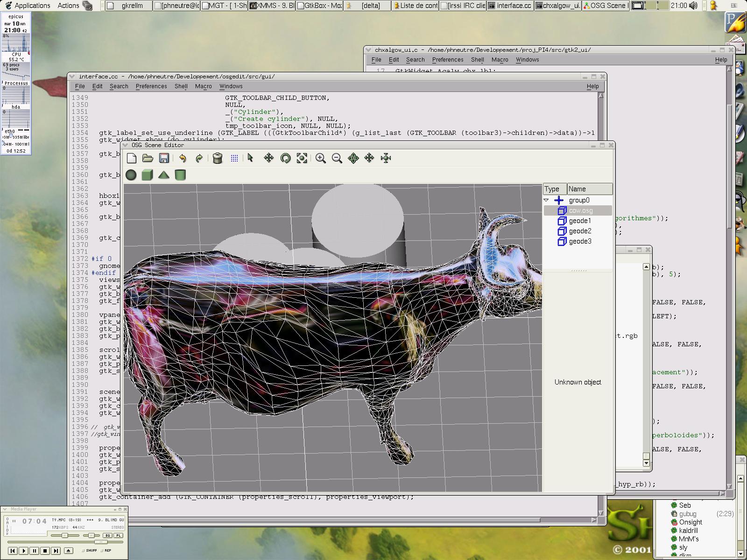Select geode3 in the scene tree
747x560 pixels.
tap(578, 241)
